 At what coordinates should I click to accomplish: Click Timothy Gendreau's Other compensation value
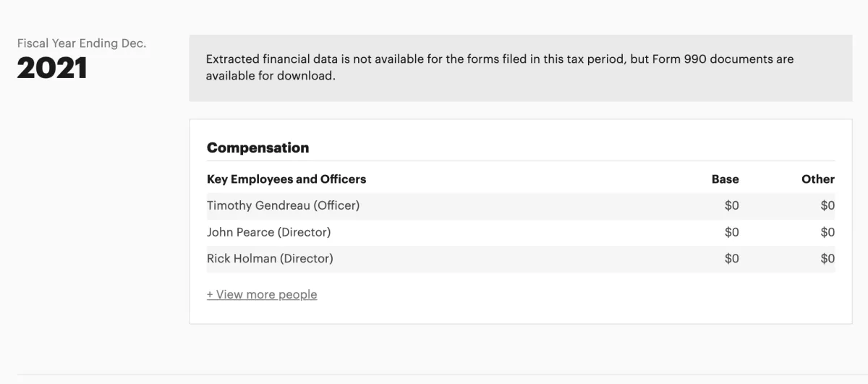point(827,205)
